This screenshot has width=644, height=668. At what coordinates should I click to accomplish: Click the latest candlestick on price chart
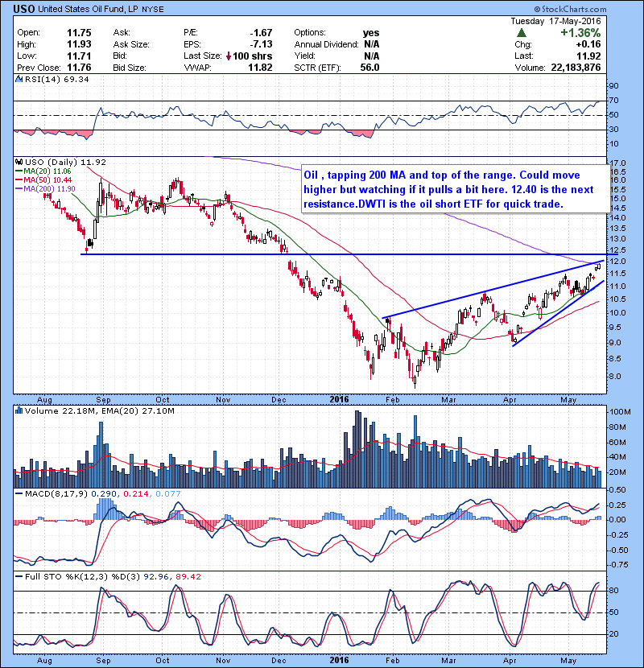point(599,266)
